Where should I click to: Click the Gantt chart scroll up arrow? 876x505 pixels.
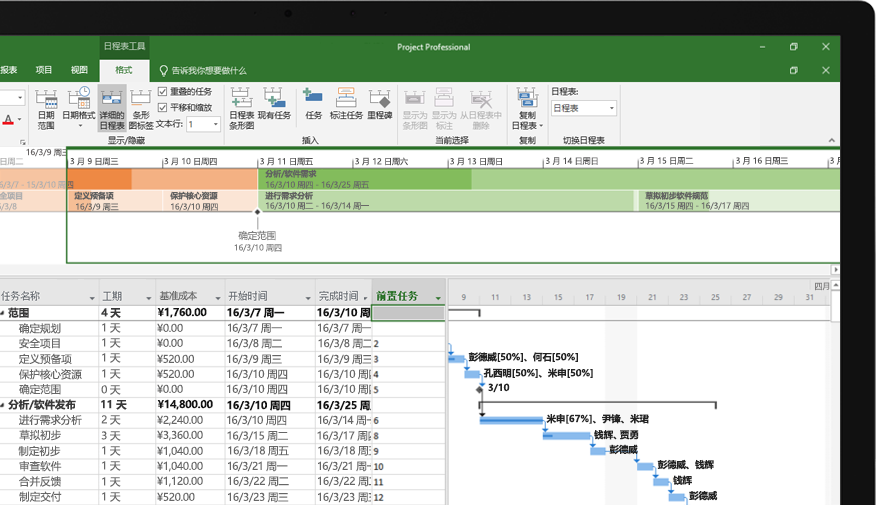point(835,285)
